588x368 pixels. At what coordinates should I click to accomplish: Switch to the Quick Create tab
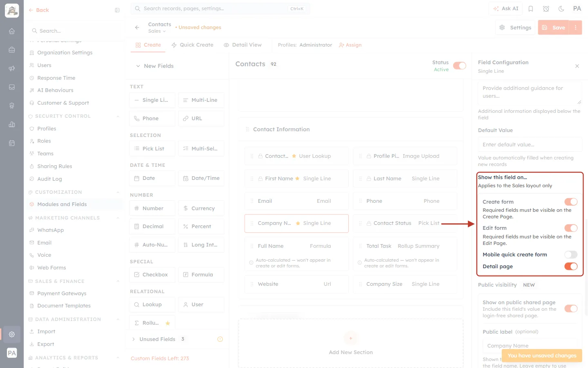pyautogui.click(x=192, y=45)
